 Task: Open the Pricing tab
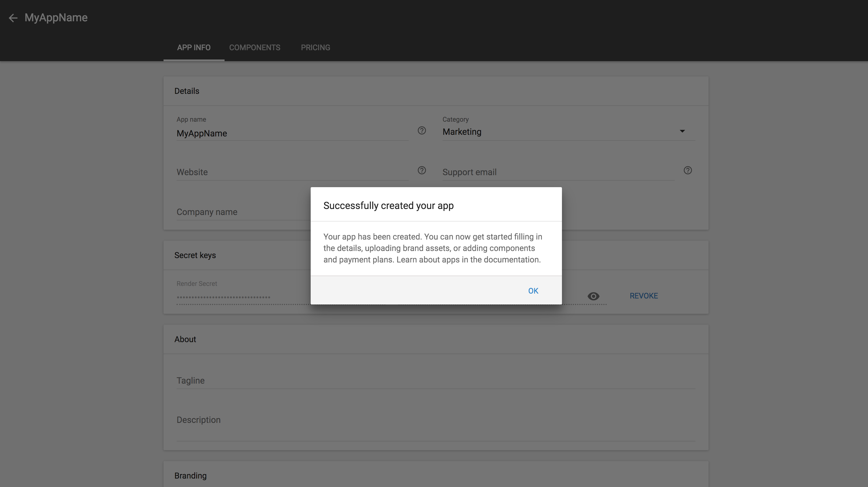pyautogui.click(x=315, y=47)
